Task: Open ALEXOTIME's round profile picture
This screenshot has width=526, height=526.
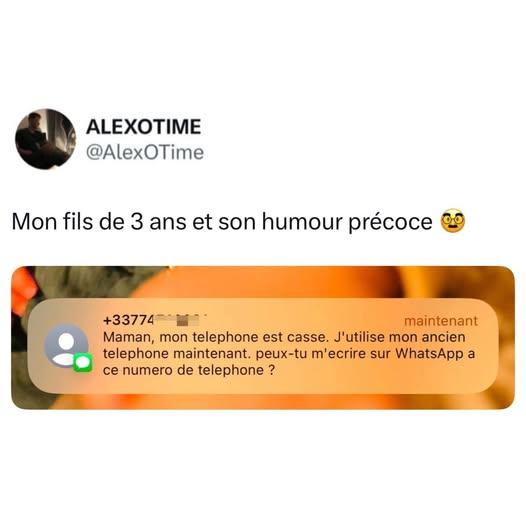Action: click(46, 139)
